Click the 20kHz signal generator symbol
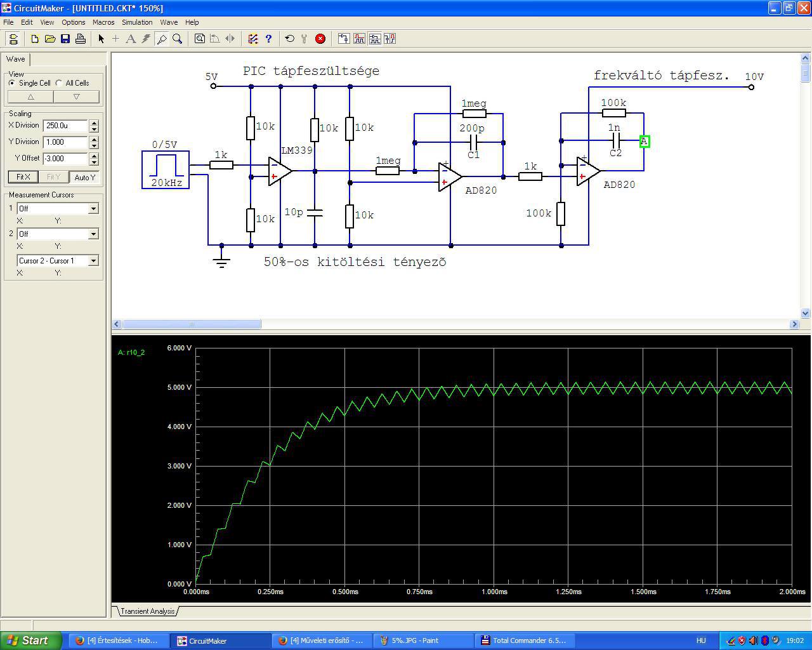Image resolution: width=812 pixels, height=650 pixels. click(x=166, y=169)
